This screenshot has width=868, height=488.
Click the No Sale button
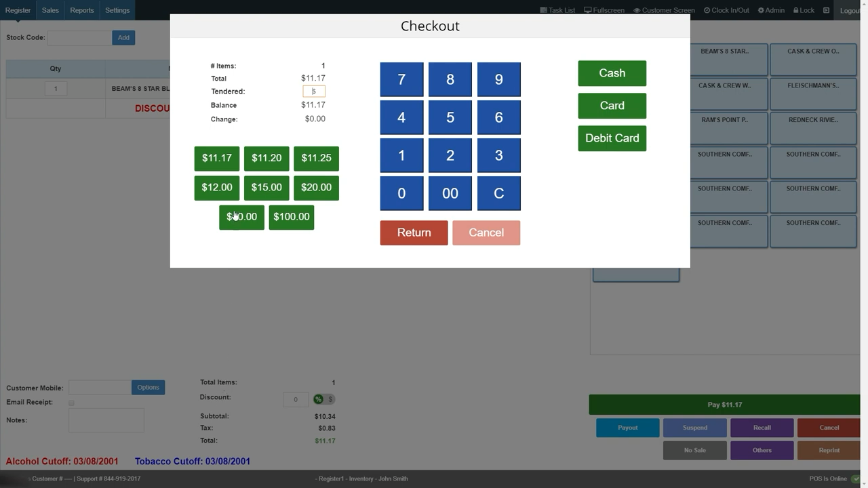[x=695, y=450]
